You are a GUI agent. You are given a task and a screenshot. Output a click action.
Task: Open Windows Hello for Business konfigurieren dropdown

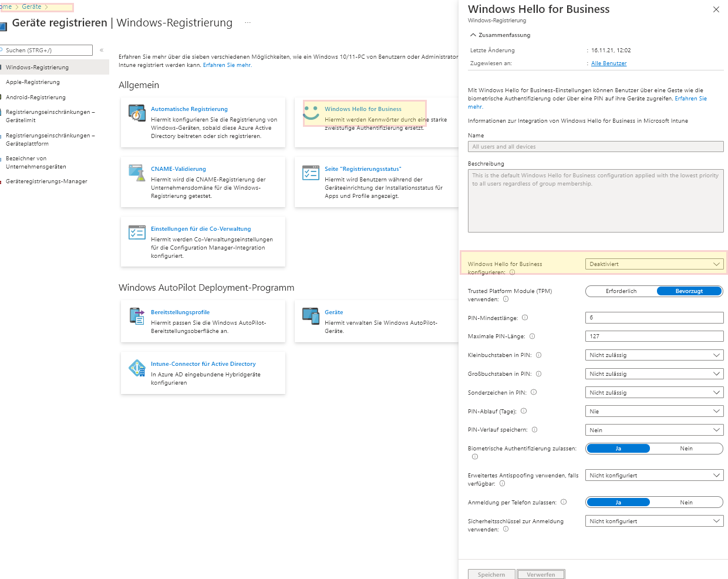click(x=654, y=264)
